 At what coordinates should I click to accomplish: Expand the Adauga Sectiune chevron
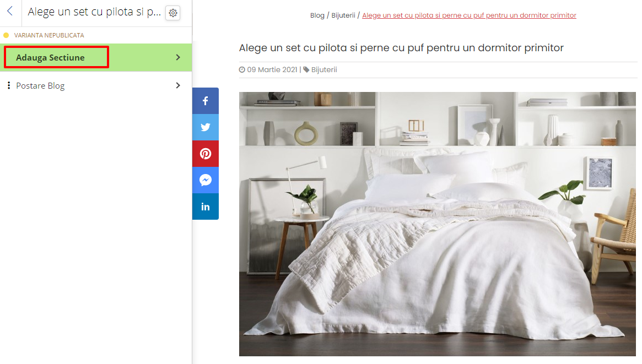(177, 57)
